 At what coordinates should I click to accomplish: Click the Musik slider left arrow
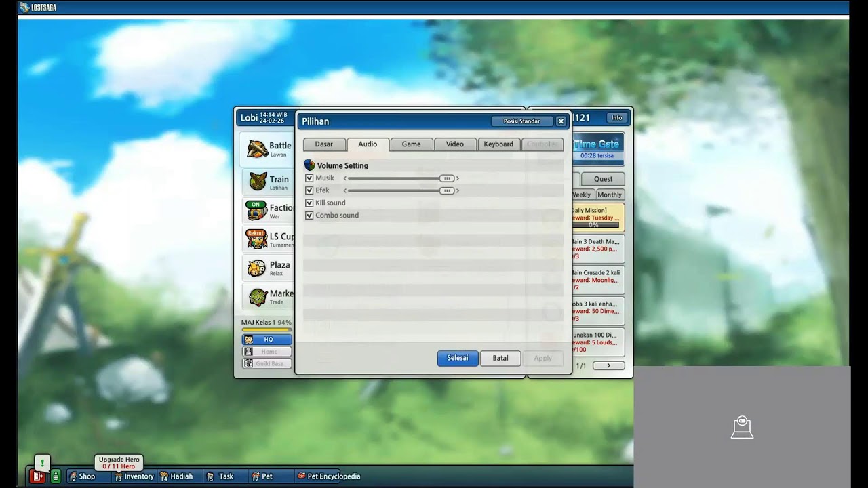point(345,178)
